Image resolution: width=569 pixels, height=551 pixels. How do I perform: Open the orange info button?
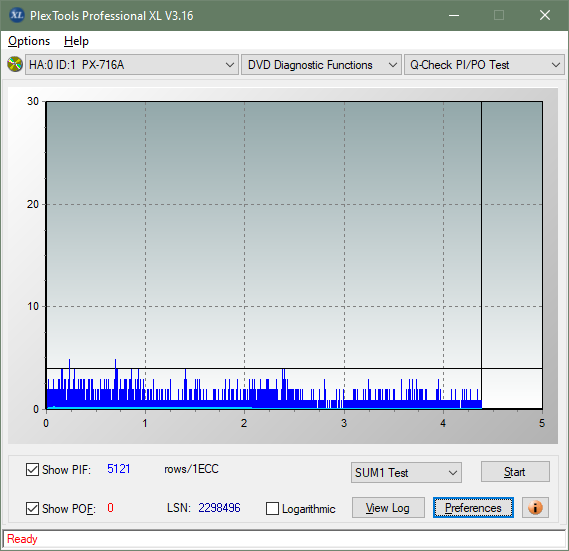click(x=535, y=507)
